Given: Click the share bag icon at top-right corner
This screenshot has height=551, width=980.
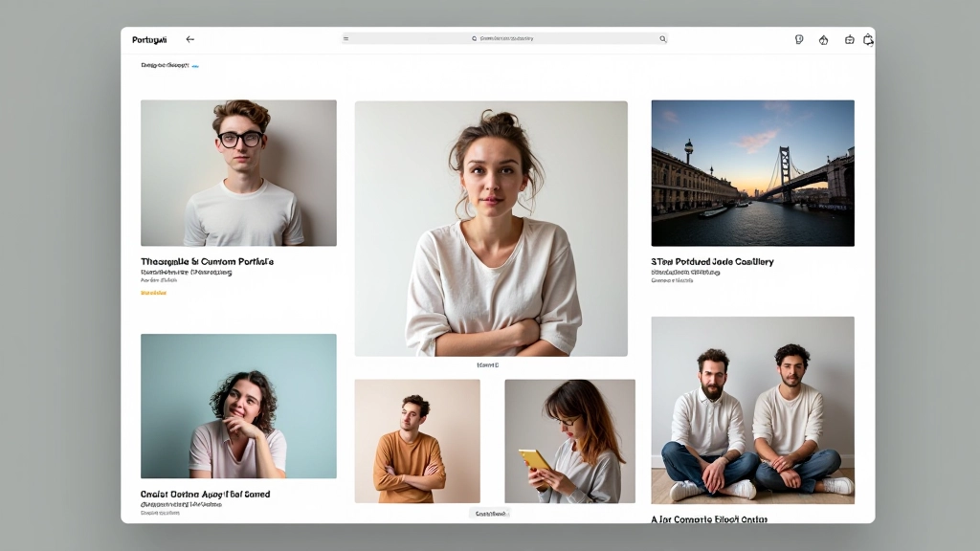Looking at the screenshot, I should 869,39.
